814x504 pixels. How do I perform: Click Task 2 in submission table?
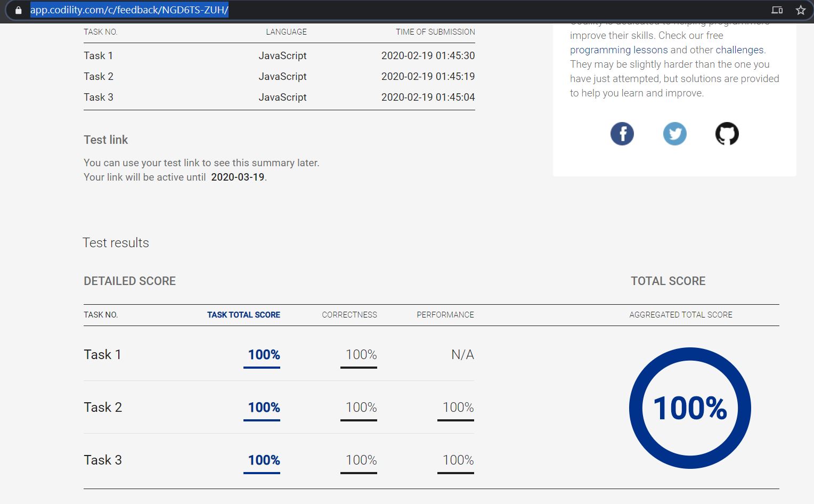coord(99,77)
